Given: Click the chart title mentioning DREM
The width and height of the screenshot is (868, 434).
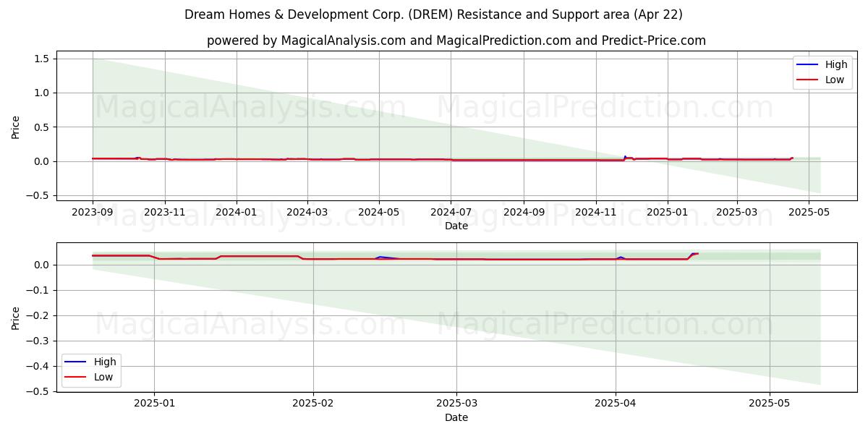Looking at the screenshot, I should coord(433,14).
